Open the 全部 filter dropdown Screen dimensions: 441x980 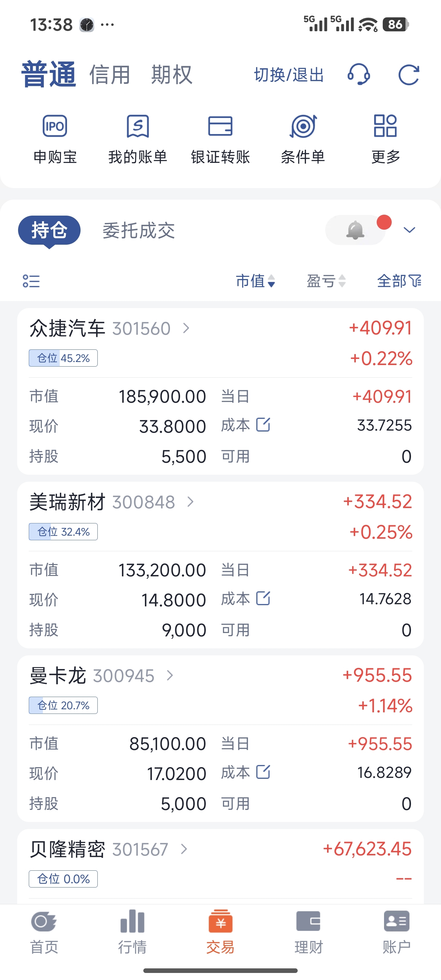click(x=399, y=281)
